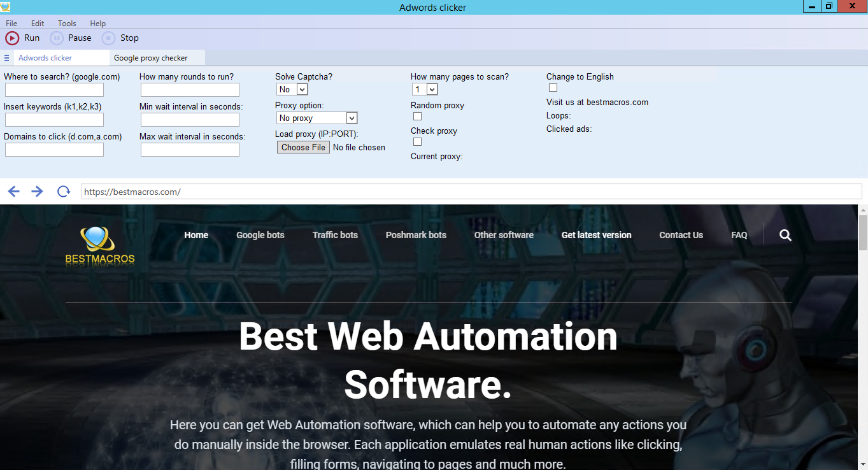Open the Edit menu

tap(38, 24)
